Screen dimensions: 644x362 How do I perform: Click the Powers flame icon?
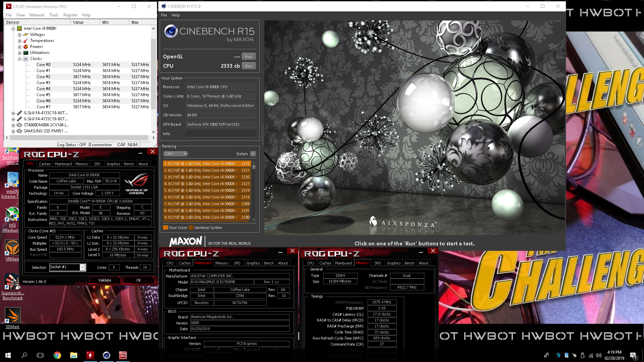pyautogui.click(x=26, y=47)
